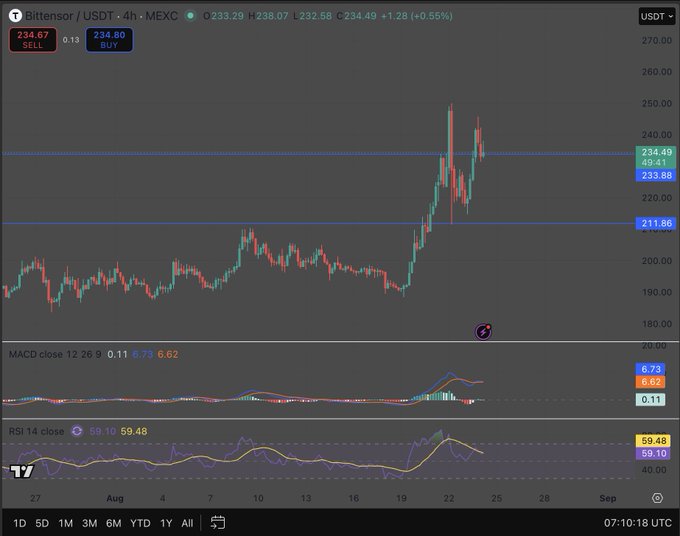Select the YTD time range

coord(140,523)
